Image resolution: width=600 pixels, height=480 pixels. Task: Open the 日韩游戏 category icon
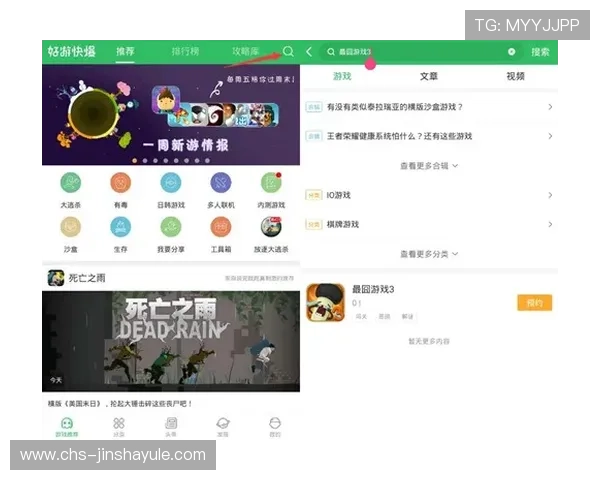(171, 183)
